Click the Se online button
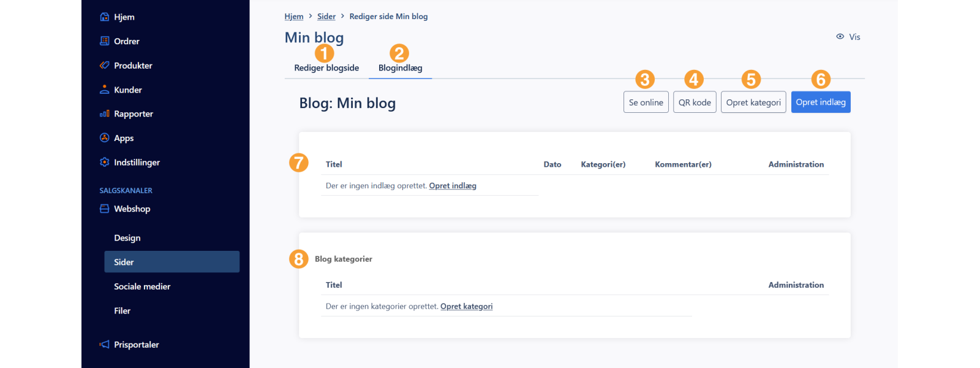980x368 pixels. [x=646, y=102]
